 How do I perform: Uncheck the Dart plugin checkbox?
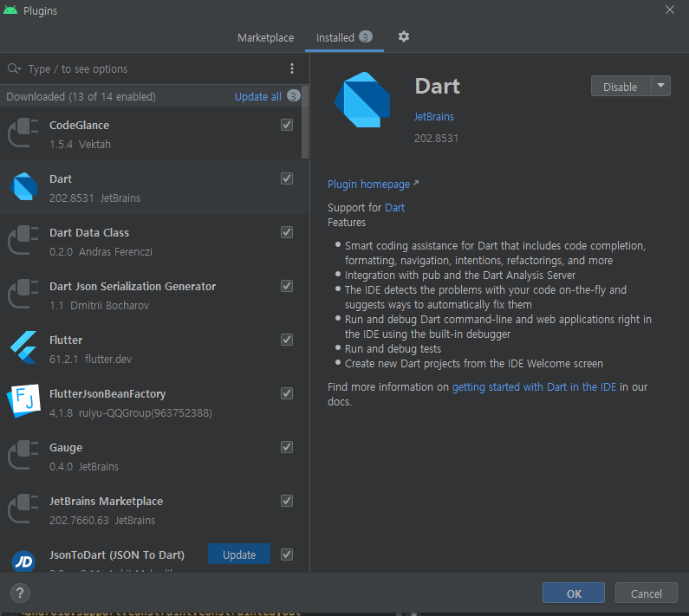[x=287, y=178]
